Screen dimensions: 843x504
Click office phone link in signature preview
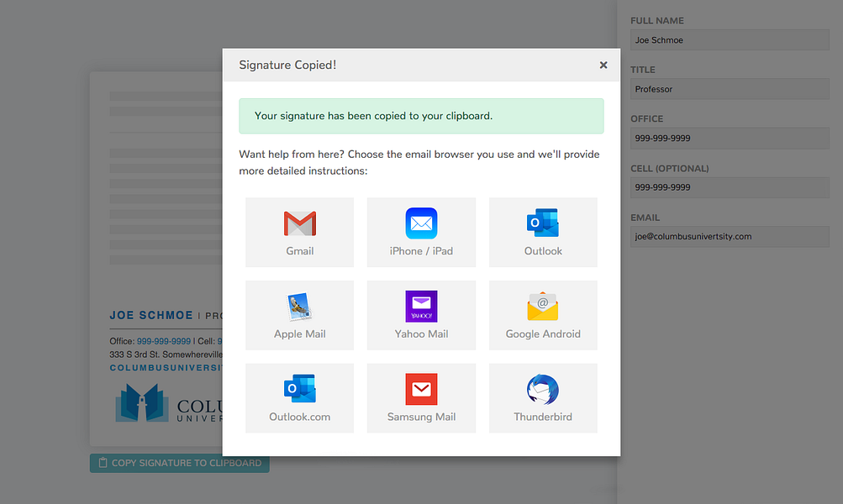[x=163, y=341]
